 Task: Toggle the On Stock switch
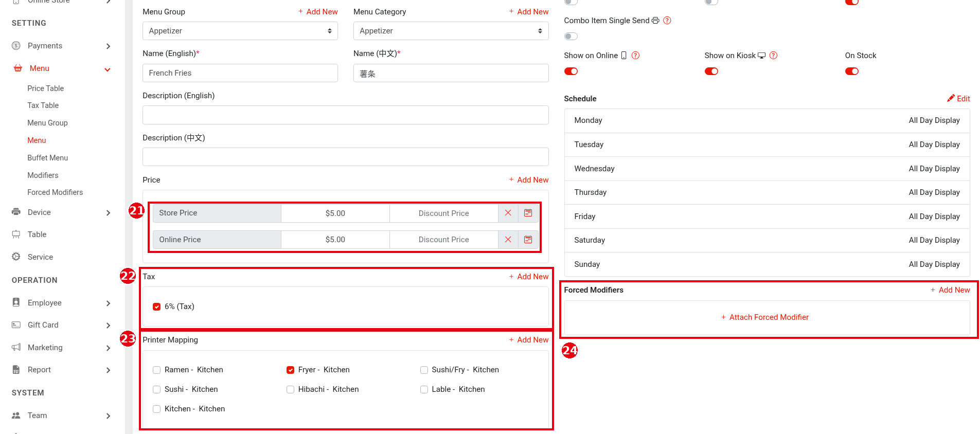tap(852, 71)
